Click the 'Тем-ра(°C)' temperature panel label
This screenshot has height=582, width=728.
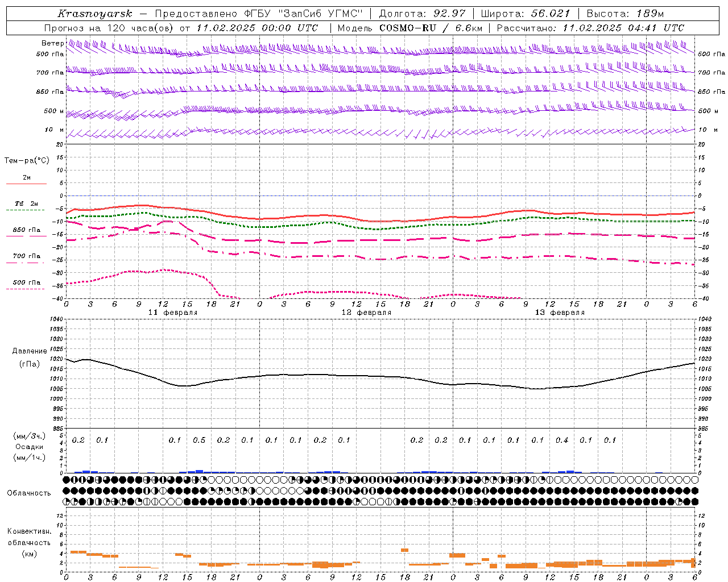27,160
